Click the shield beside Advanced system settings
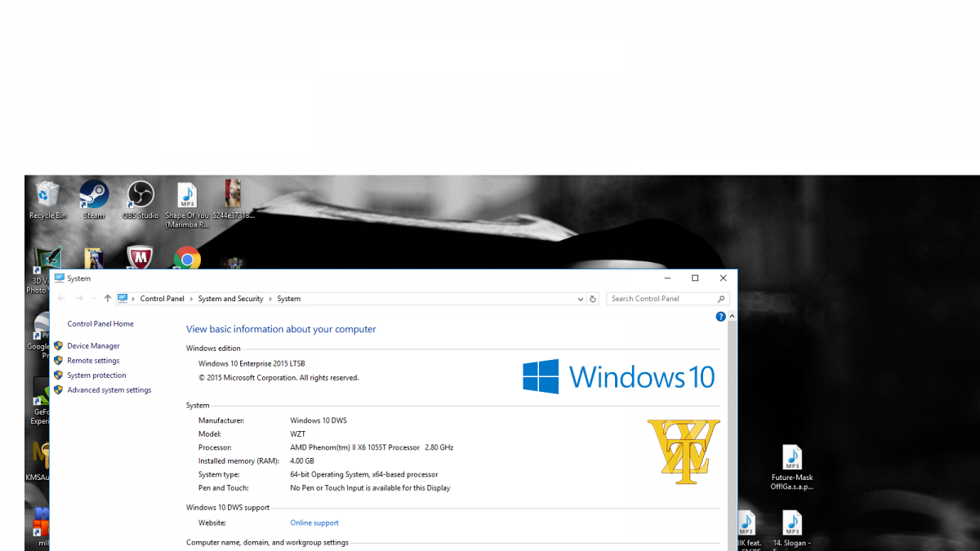Image resolution: width=980 pixels, height=551 pixels. (x=59, y=390)
